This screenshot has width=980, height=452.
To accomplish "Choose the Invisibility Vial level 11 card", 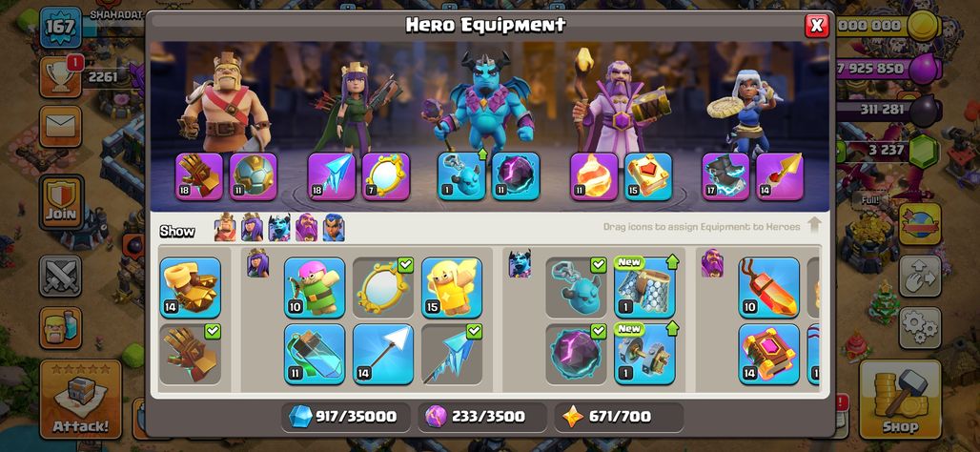I will (x=315, y=354).
